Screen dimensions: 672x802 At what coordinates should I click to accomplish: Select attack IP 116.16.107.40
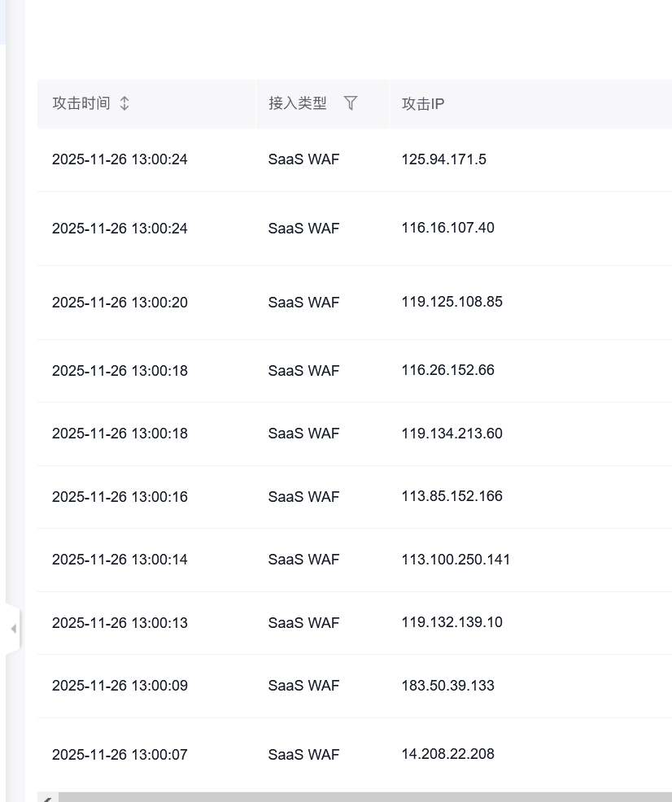(x=447, y=229)
